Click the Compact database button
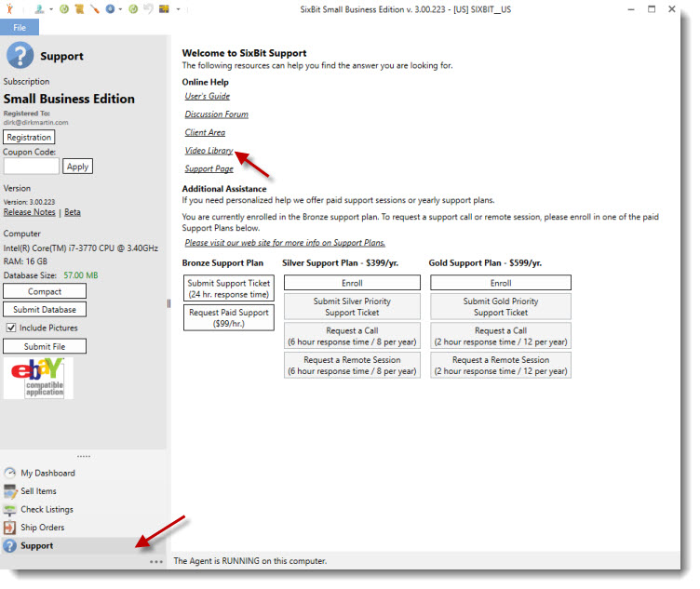The width and height of the screenshot is (700, 589). pyautogui.click(x=45, y=292)
